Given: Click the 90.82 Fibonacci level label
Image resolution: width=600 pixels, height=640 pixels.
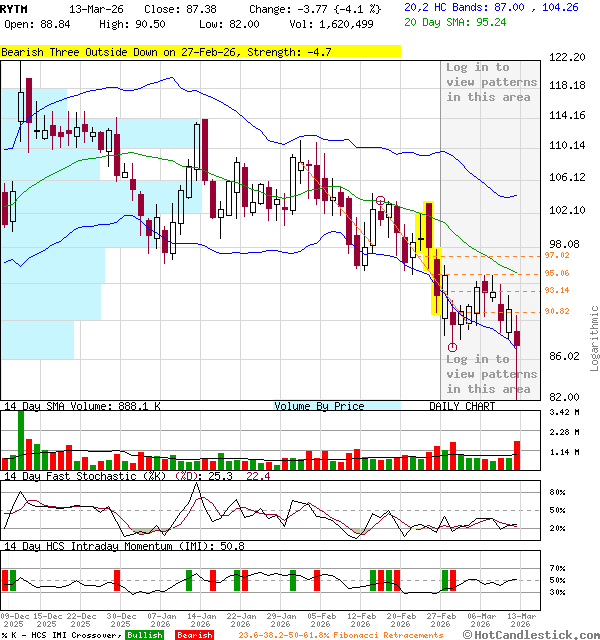Looking at the screenshot, I should (x=557, y=311).
